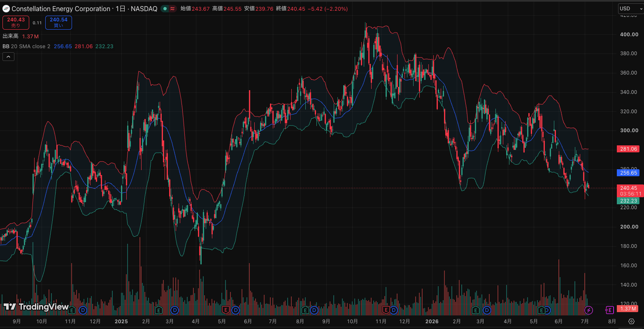The width and height of the screenshot is (644, 329).
Task: Click the green 232.23 price axis label
Action: coord(628,201)
